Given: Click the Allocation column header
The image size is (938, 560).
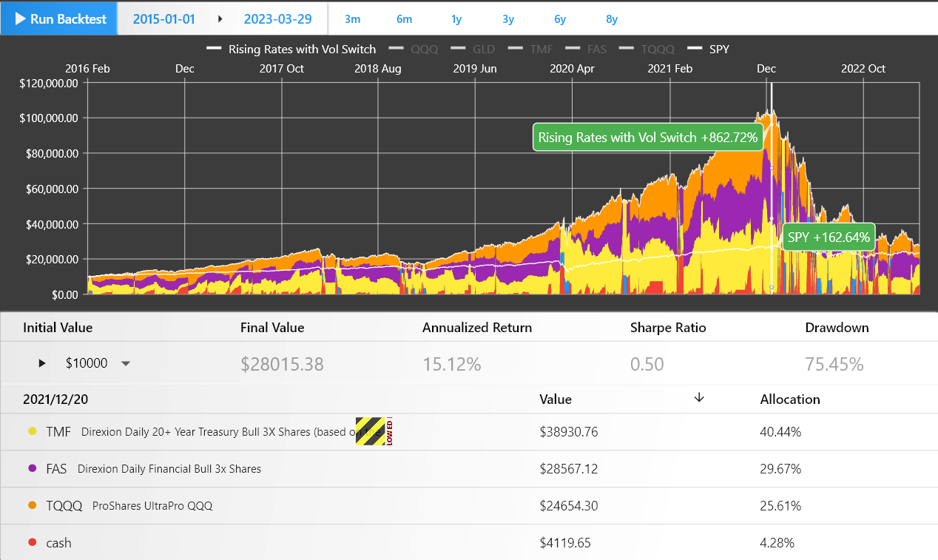Looking at the screenshot, I should (790, 399).
